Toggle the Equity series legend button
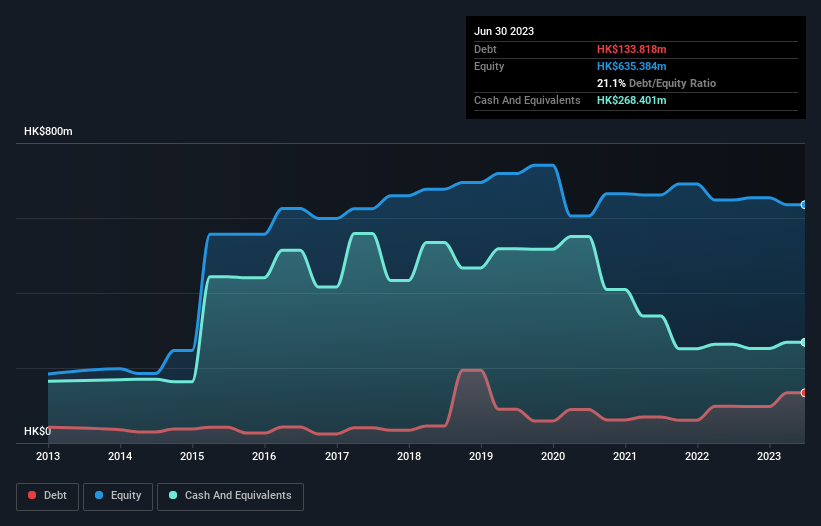The height and width of the screenshot is (526, 821). point(118,496)
